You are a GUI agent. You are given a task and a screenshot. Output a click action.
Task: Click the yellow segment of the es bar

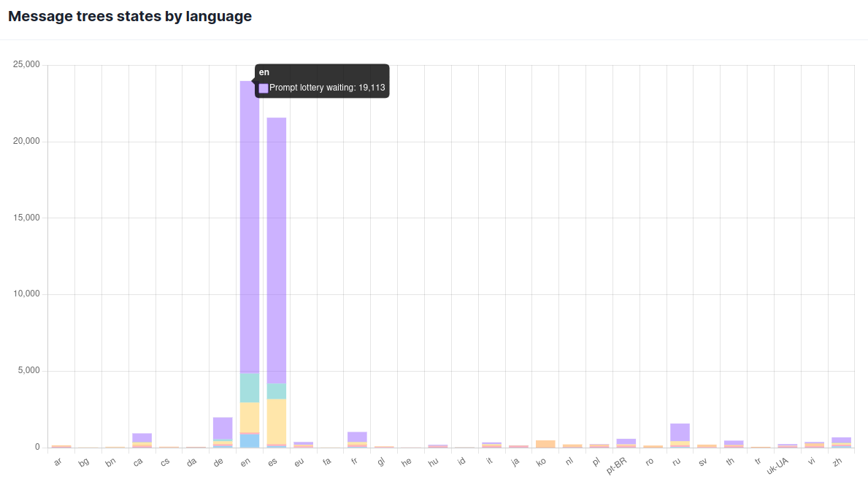[x=277, y=421]
